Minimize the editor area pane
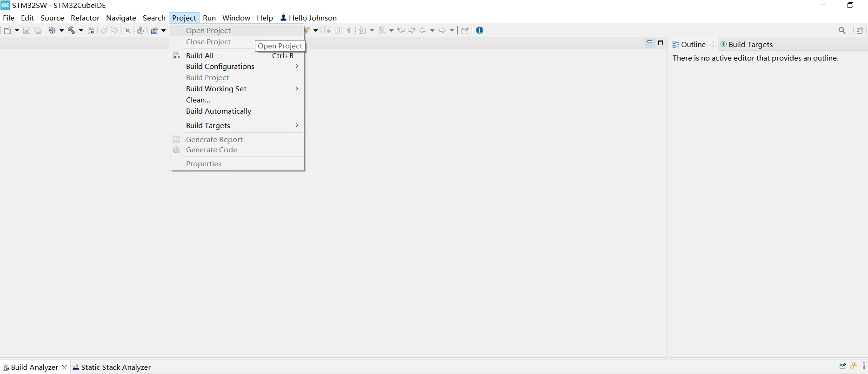868x374 pixels. pyautogui.click(x=650, y=43)
